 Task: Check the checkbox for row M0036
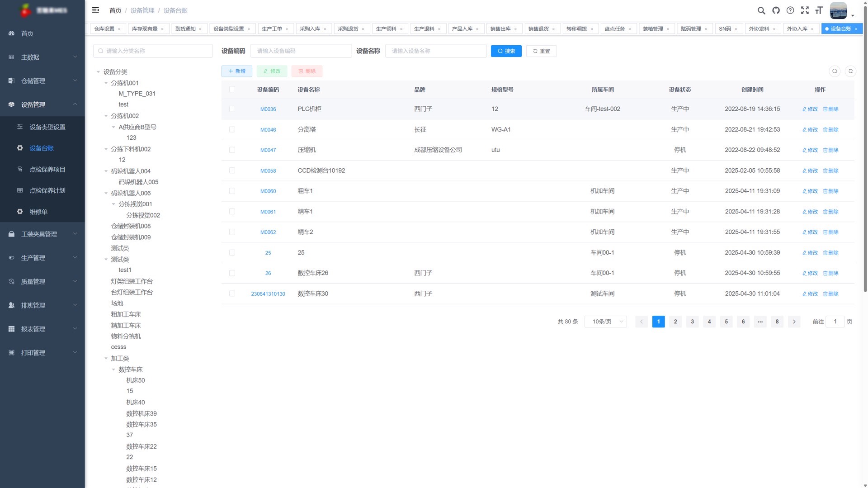232,109
